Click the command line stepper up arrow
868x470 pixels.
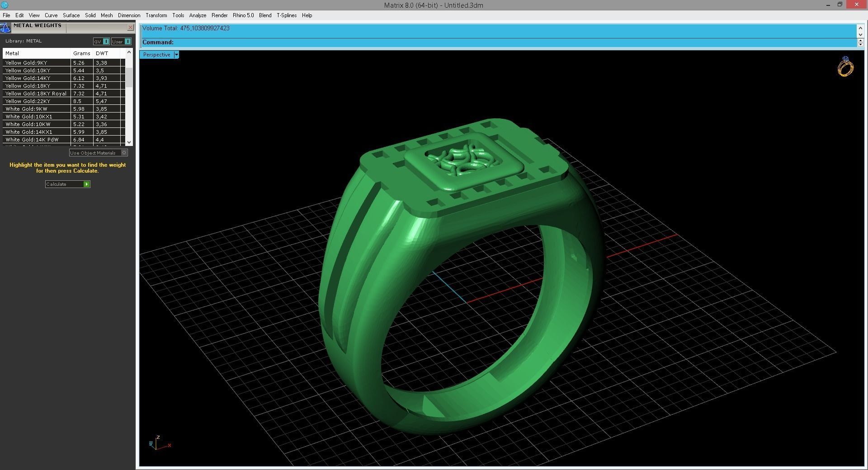point(860,40)
